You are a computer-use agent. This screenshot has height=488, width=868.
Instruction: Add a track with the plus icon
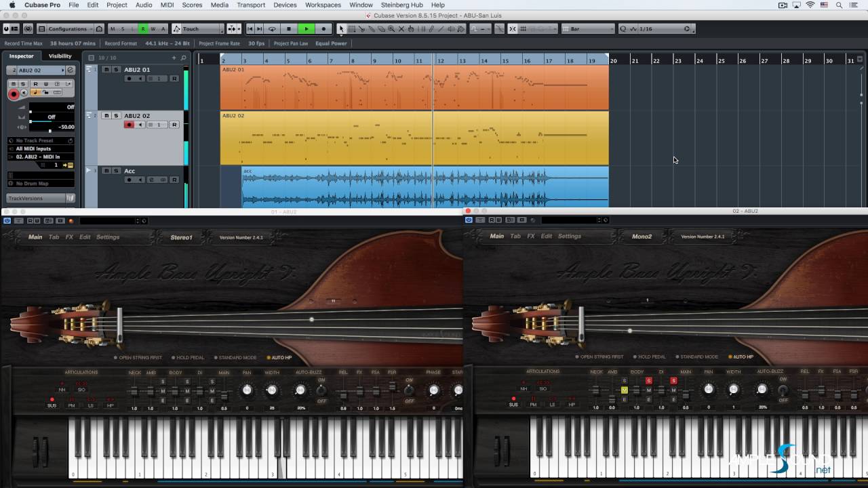pyautogui.click(x=174, y=58)
